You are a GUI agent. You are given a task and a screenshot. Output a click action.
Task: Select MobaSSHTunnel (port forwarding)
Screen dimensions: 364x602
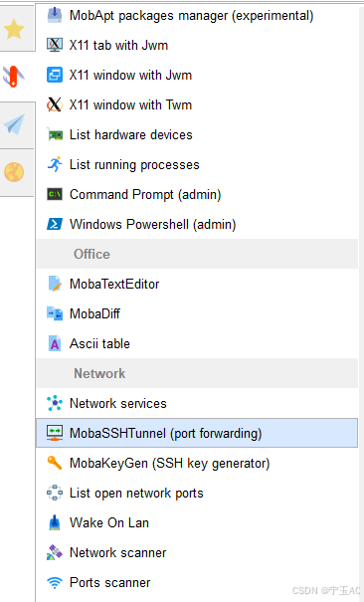pyautogui.click(x=197, y=433)
